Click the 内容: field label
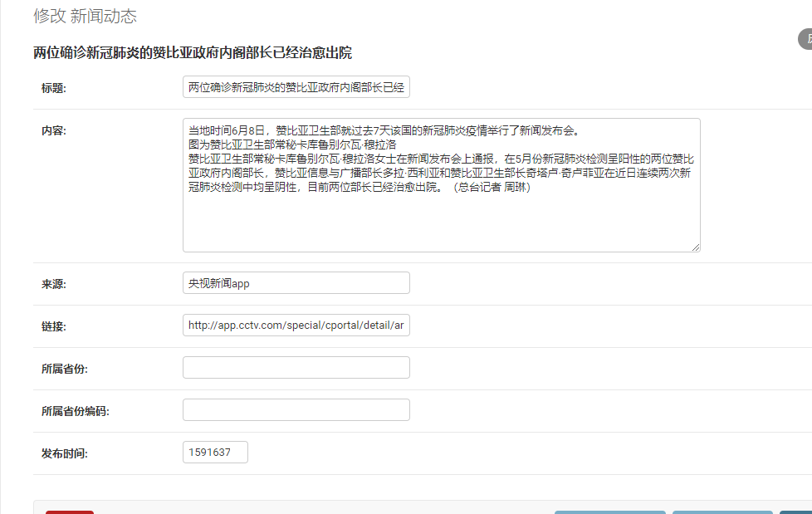Image resolution: width=812 pixels, height=514 pixels. [x=54, y=130]
